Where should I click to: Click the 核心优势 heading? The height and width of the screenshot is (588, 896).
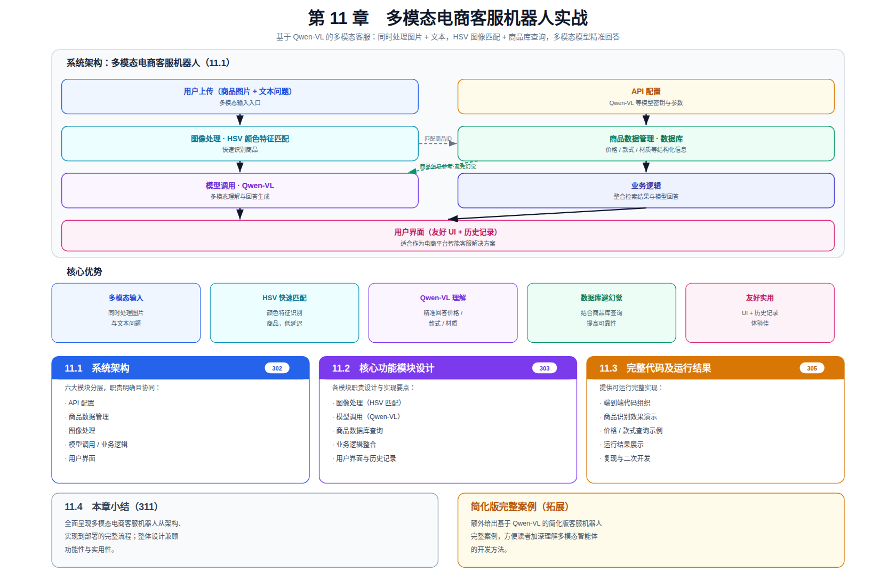[84, 272]
